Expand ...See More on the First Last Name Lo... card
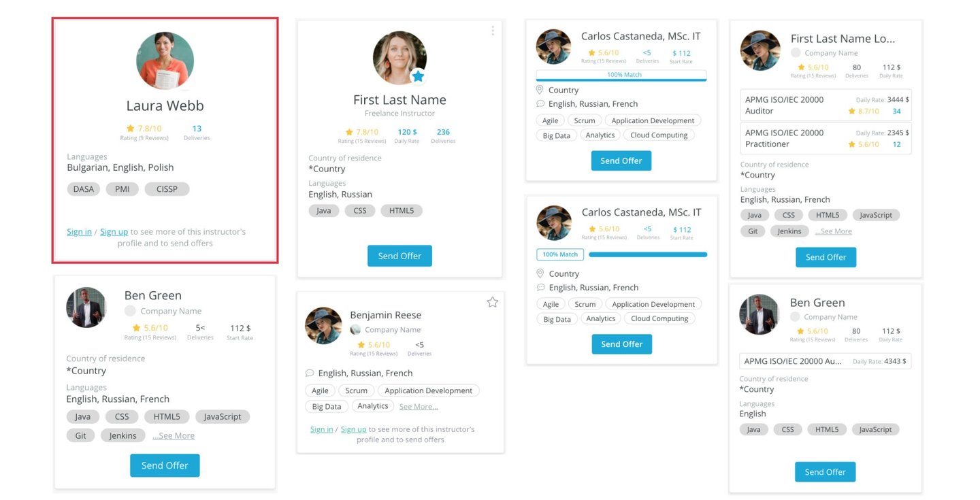 (833, 231)
